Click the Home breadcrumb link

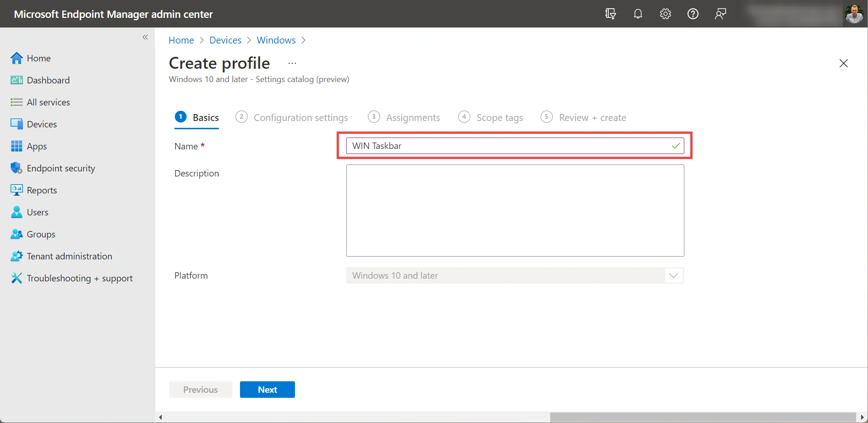181,40
